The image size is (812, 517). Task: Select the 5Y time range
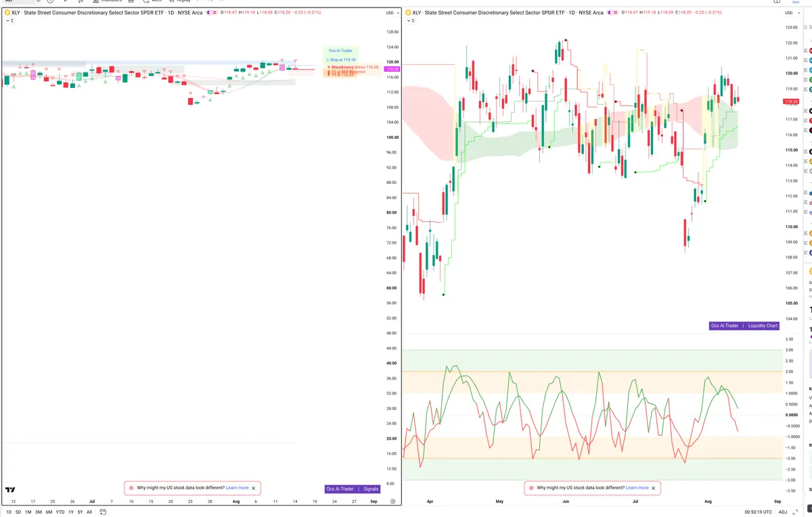coord(80,512)
